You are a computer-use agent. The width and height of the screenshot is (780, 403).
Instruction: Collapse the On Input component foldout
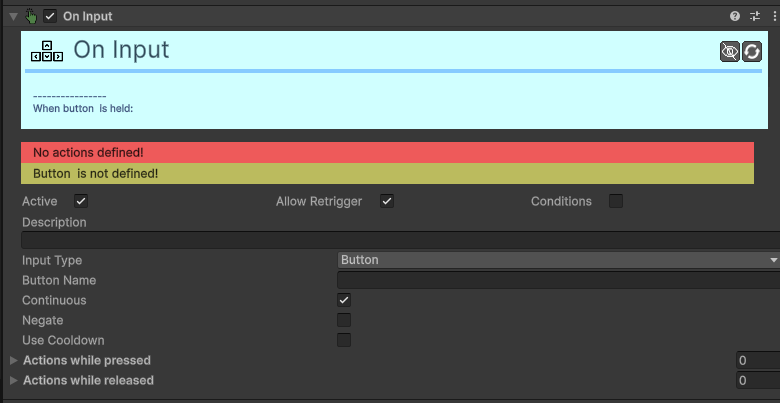(13, 16)
